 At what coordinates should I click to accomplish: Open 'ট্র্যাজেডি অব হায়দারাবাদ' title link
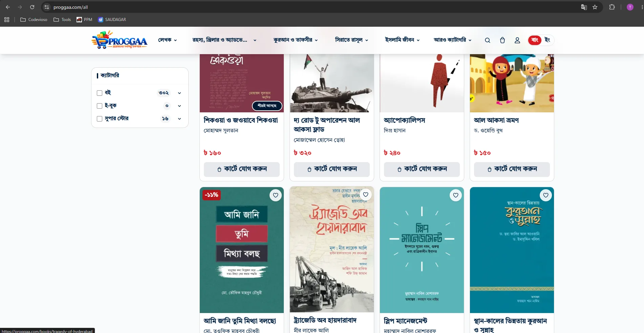coord(325,320)
